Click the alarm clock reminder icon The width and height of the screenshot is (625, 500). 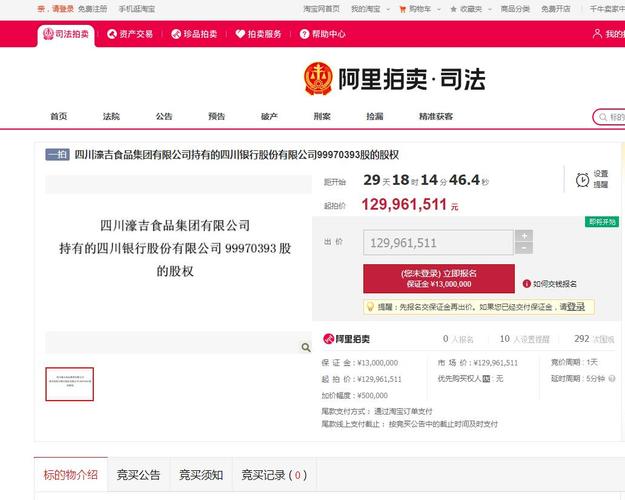(582, 180)
